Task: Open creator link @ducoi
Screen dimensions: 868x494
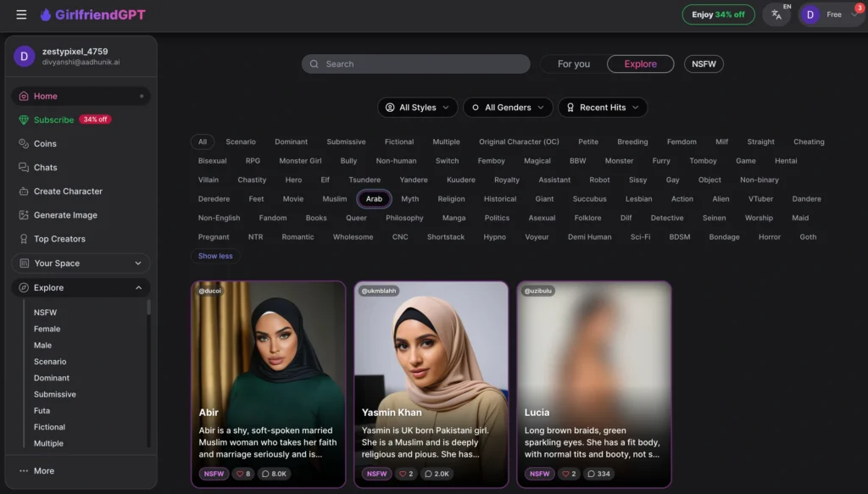Action: 210,291
